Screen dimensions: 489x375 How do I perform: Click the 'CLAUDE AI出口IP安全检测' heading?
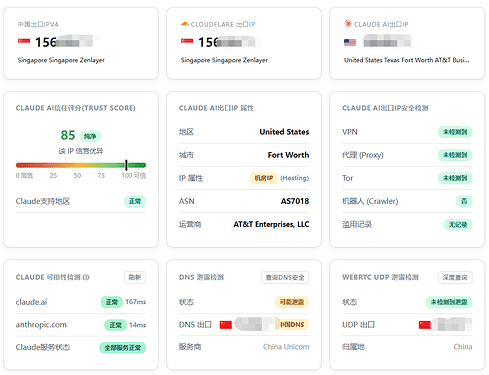point(385,108)
